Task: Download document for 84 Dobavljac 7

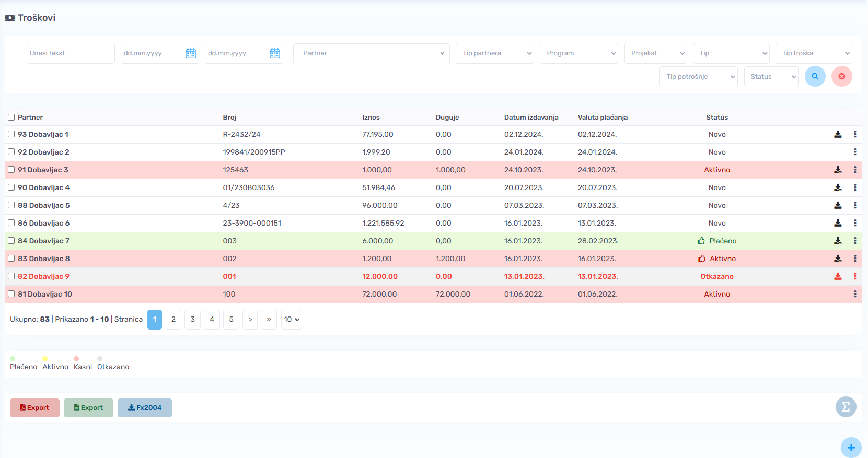Action: click(838, 241)
